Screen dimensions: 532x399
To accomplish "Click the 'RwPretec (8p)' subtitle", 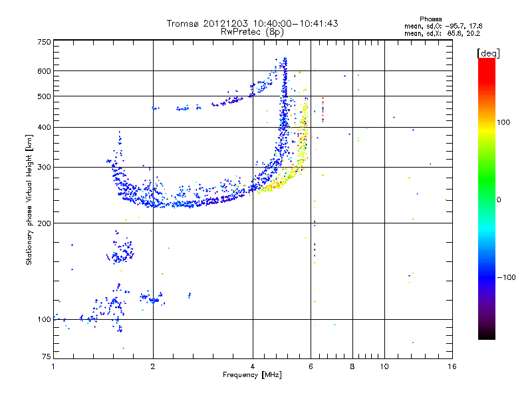I will (252, 32).
